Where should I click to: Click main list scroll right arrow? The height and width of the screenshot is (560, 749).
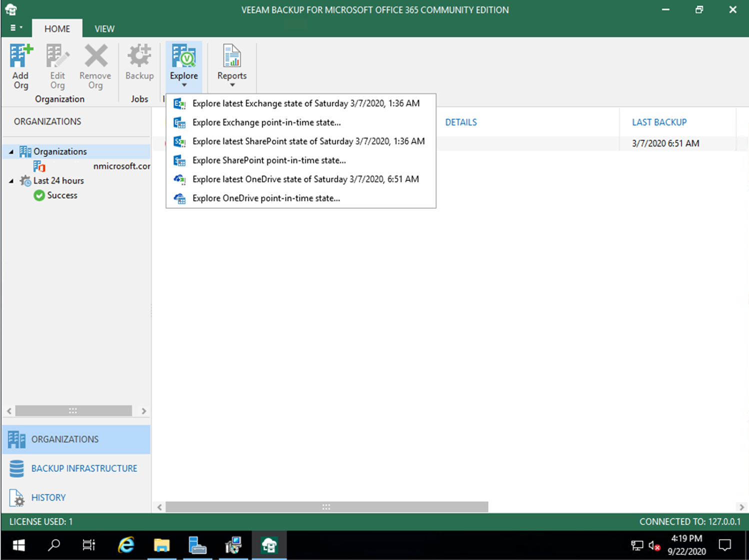(x=741, y=507)
